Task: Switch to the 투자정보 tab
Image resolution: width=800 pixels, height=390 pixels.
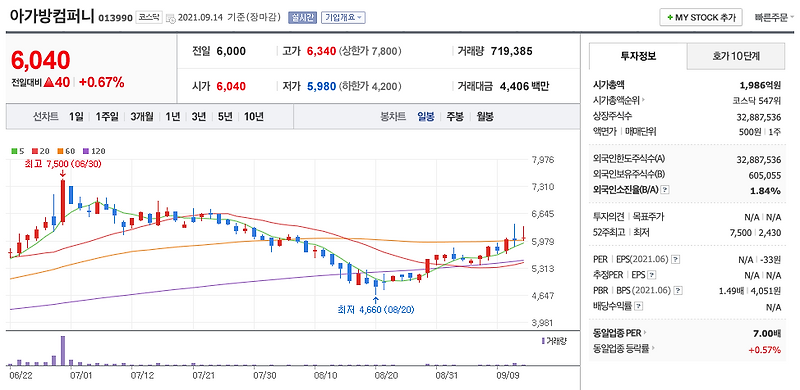Action: [x=638, y=56]
